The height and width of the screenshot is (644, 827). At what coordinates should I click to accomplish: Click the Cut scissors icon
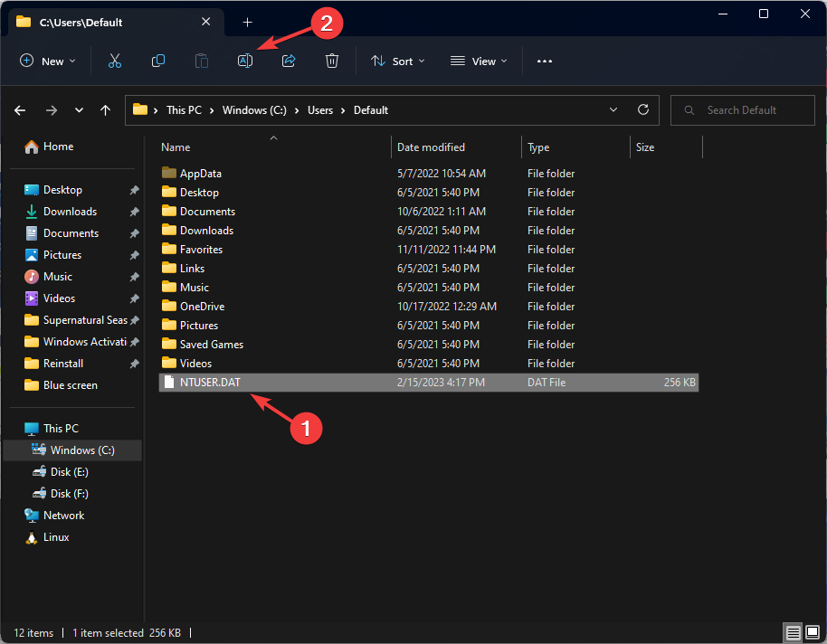point(114,62)
